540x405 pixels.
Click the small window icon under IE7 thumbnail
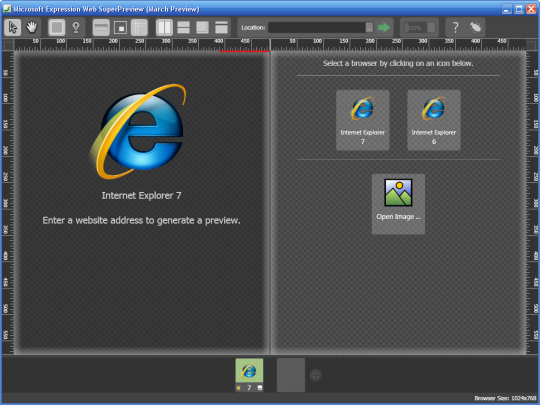[260, 388]
